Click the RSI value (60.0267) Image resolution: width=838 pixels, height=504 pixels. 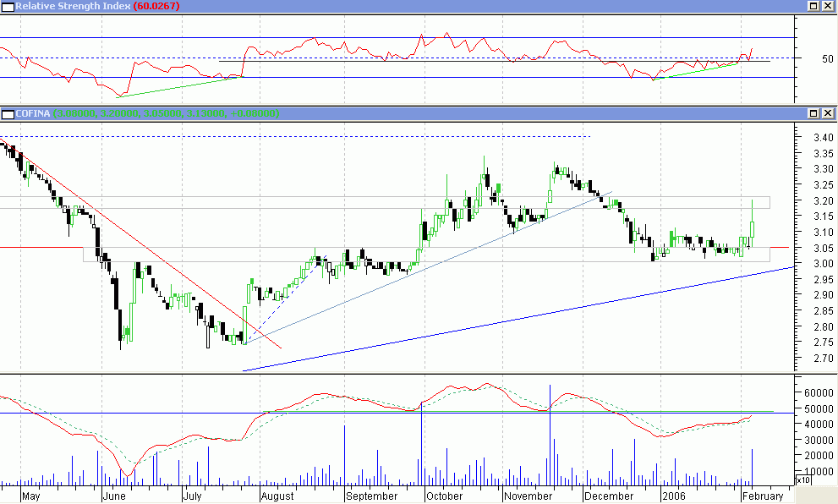click(x=156, y=6)
